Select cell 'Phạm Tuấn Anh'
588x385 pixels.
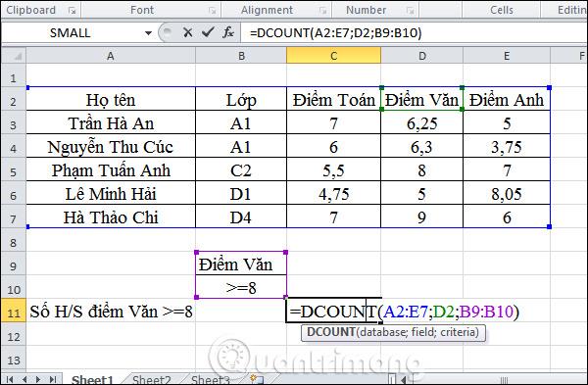coord(111,169)
